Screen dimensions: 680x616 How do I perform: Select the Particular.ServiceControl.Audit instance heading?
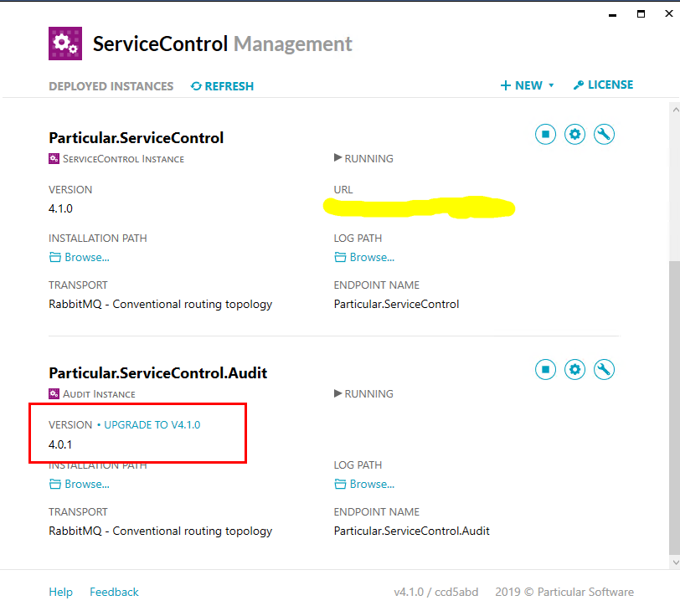point(157,373)
